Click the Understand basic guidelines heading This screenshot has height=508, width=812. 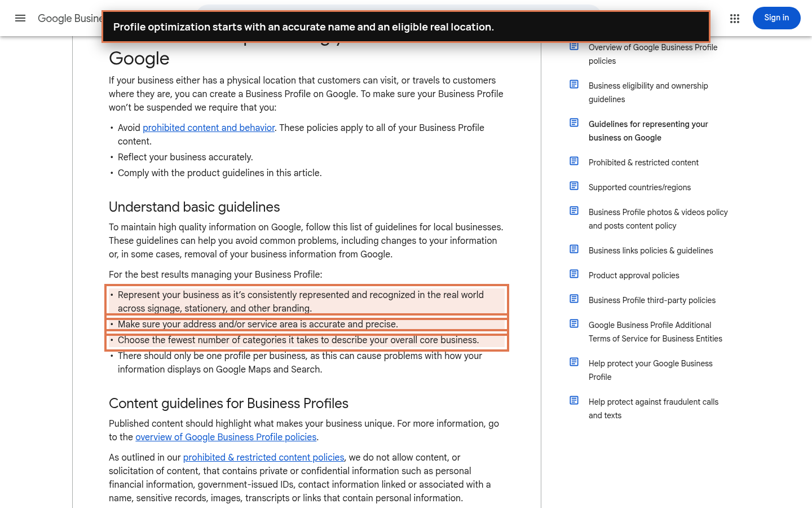(x=194, y=207)
